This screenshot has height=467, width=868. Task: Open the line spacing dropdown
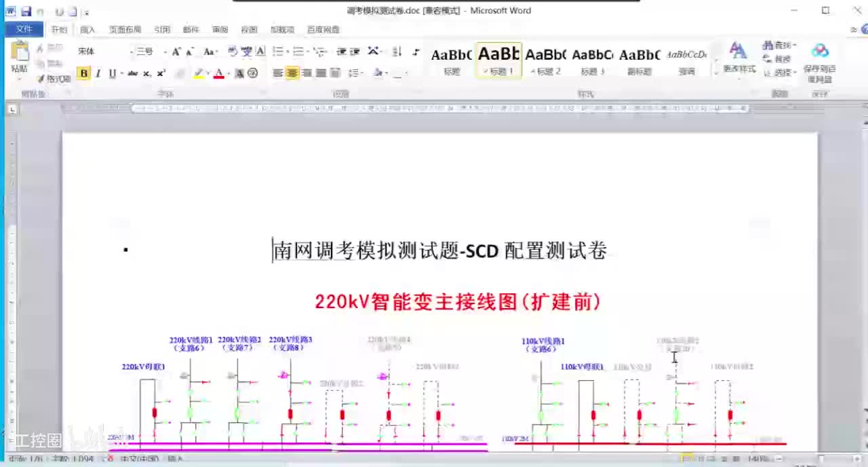355,73
